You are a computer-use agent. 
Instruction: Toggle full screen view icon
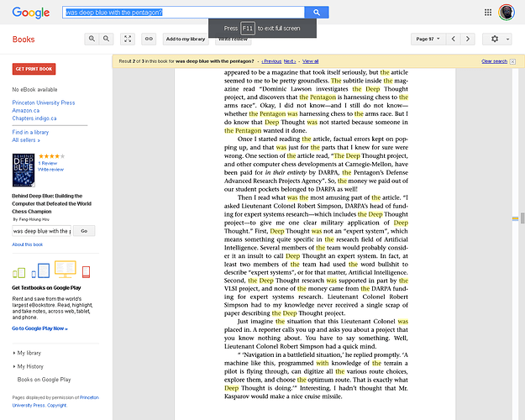pyautogui.click(x=128, y=39)
